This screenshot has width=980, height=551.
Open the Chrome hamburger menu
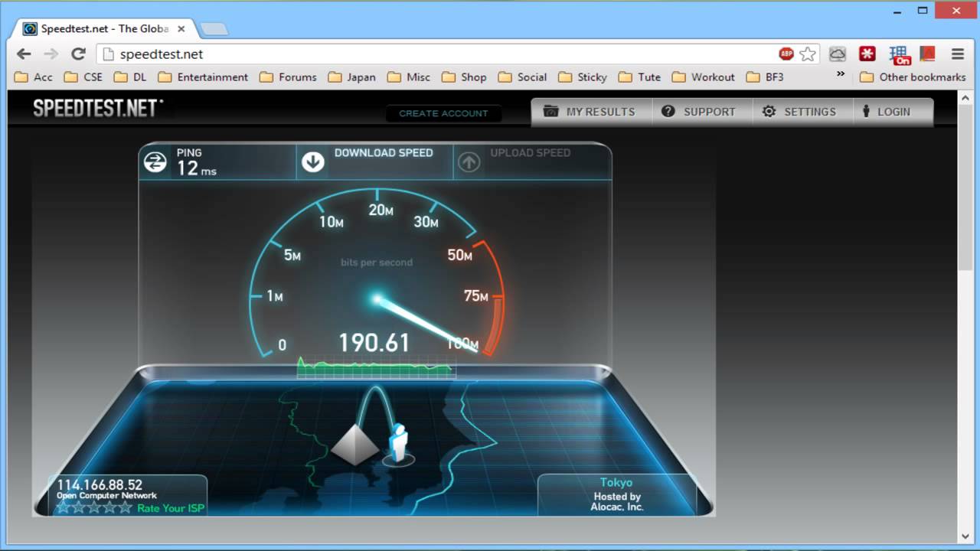click(x=958, y=54)
